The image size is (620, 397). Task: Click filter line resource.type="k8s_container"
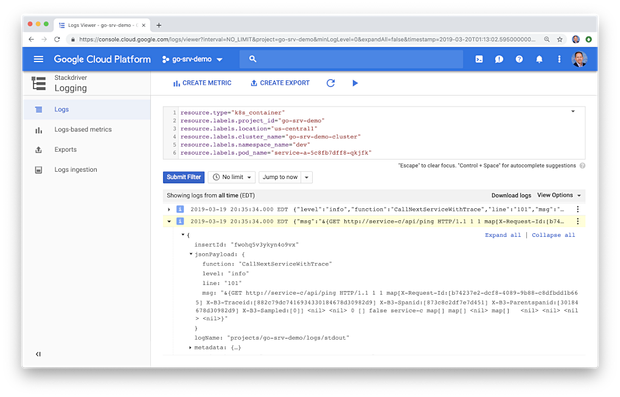[232, 113]
